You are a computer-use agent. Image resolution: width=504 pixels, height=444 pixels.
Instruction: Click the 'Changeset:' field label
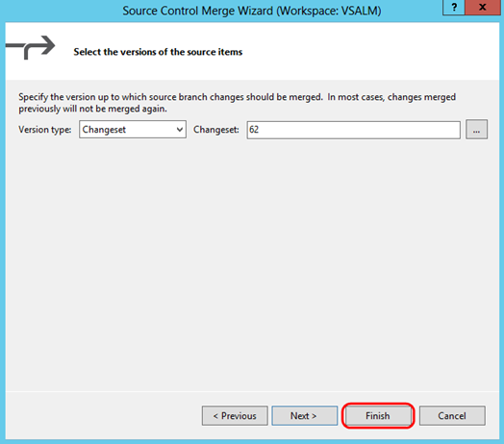point(216,130)
